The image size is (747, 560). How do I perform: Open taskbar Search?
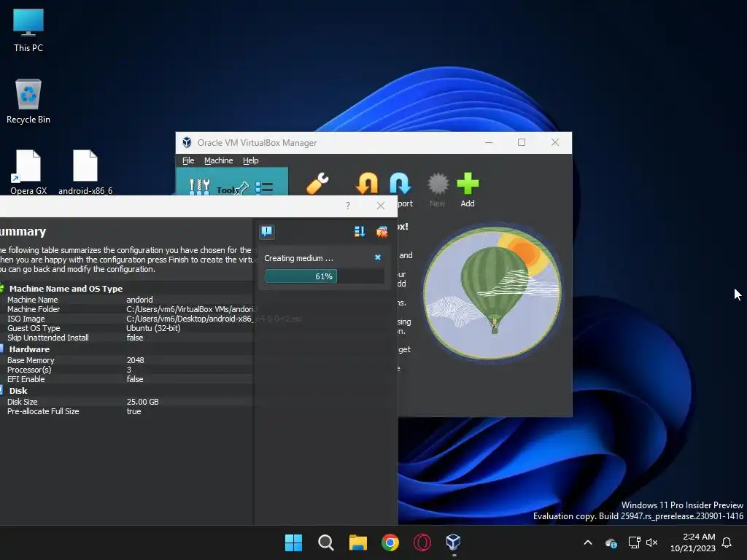(x=326, y=542)
